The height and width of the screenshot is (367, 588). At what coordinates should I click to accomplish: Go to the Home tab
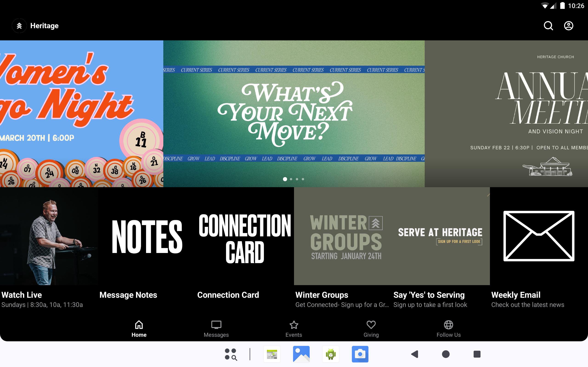tap(139, 329)
